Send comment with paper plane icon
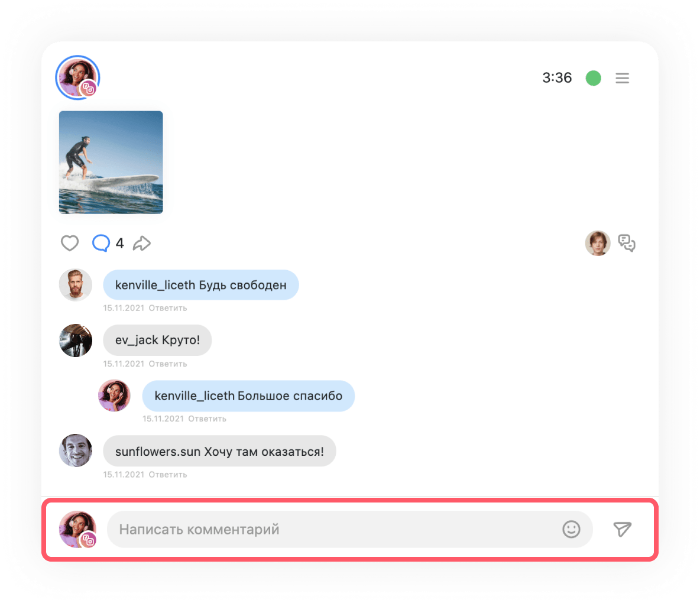Image resolution: width=700 pixels, height=603 pixels. (623, 529)
